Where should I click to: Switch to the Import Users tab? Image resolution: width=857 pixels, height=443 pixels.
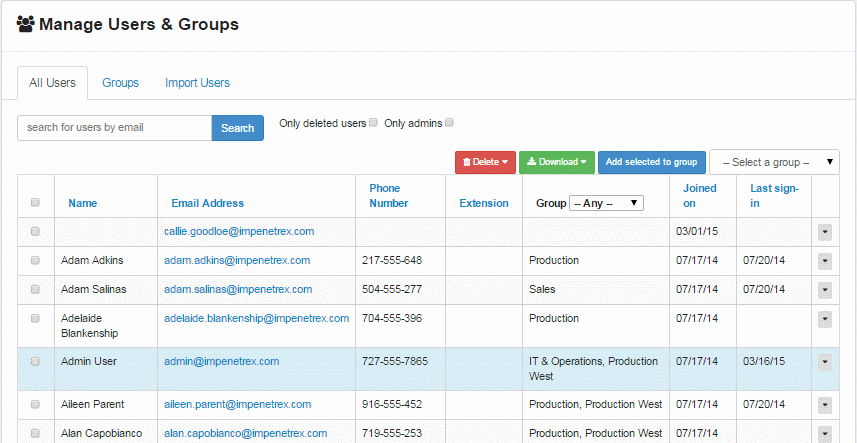197,83
